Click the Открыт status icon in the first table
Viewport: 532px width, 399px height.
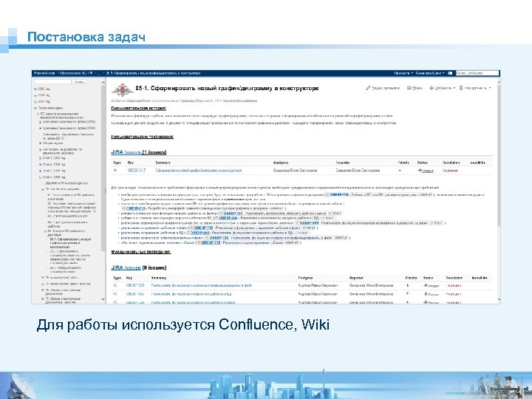click(x=420, y=171)
